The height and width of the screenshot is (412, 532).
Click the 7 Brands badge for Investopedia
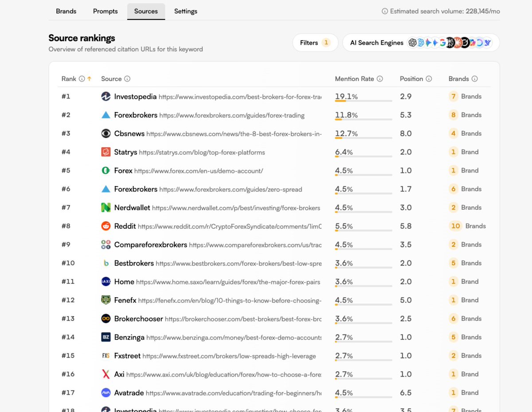[x=465, y=96]
